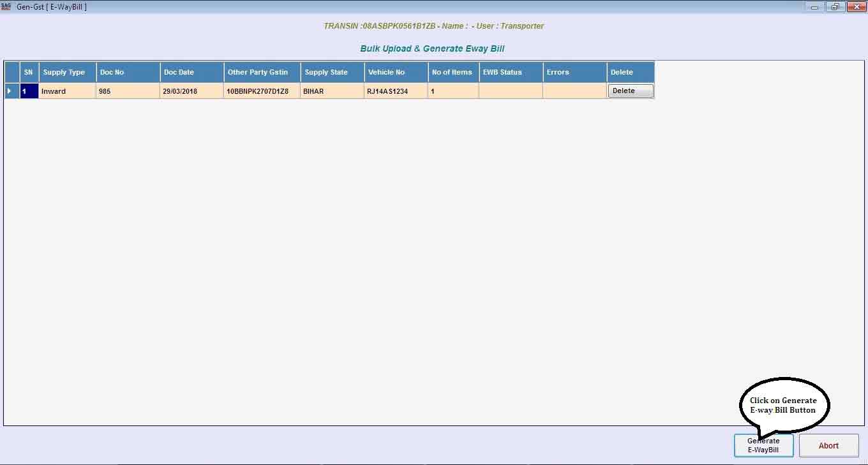Minimize the Gen-Gst E-WayBill window
The image size is (868, 465).
[814, 7]
